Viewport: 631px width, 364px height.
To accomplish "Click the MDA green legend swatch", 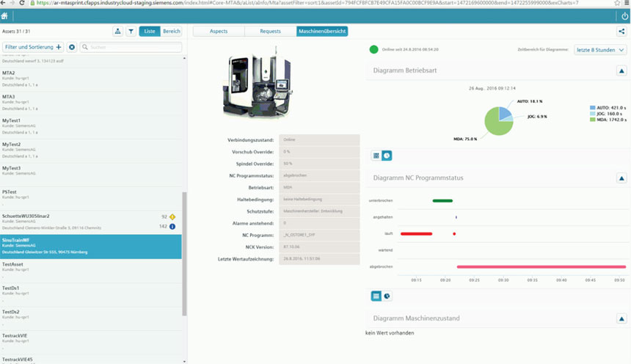I will pos(592,120).
